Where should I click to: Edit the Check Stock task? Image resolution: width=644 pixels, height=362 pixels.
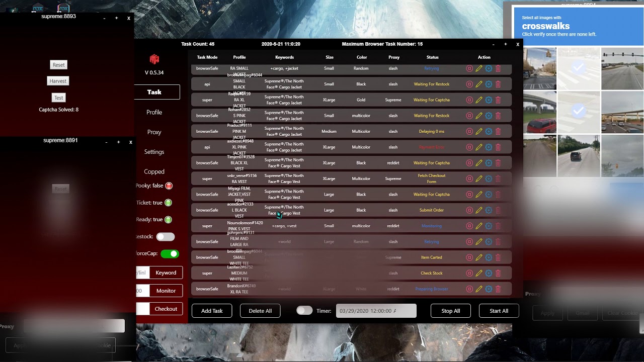(479, 273)
